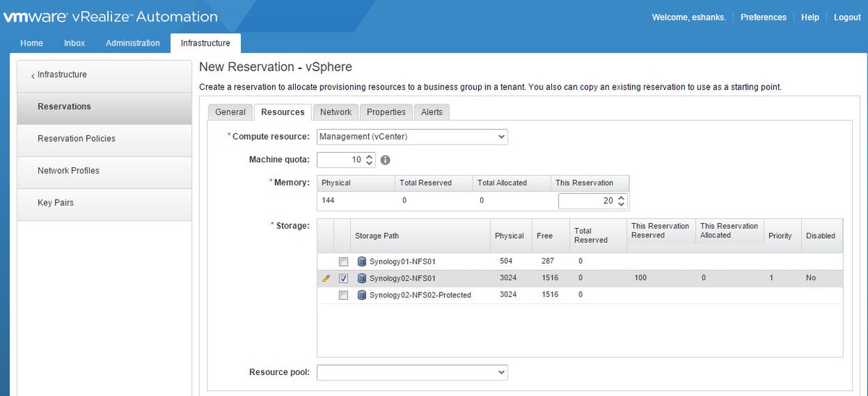Go to the Home tab
Screen dimensions: 868x396
32,43
